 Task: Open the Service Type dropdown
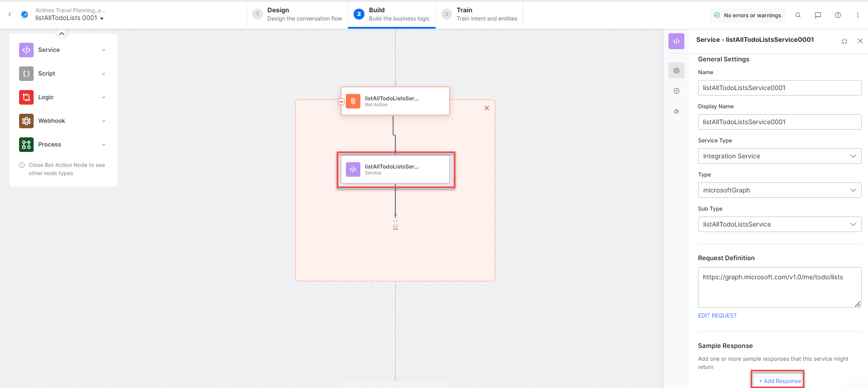(x=779, y=156)
